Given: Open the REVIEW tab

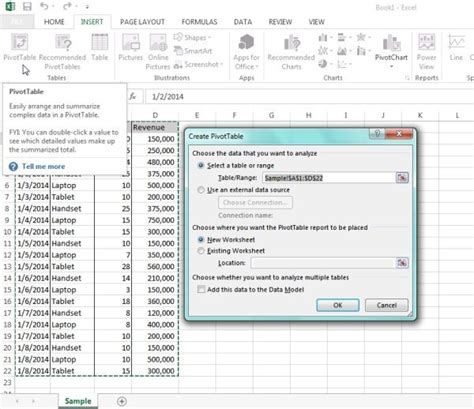Looking at the screenshot, I should (x=280, y=22).
